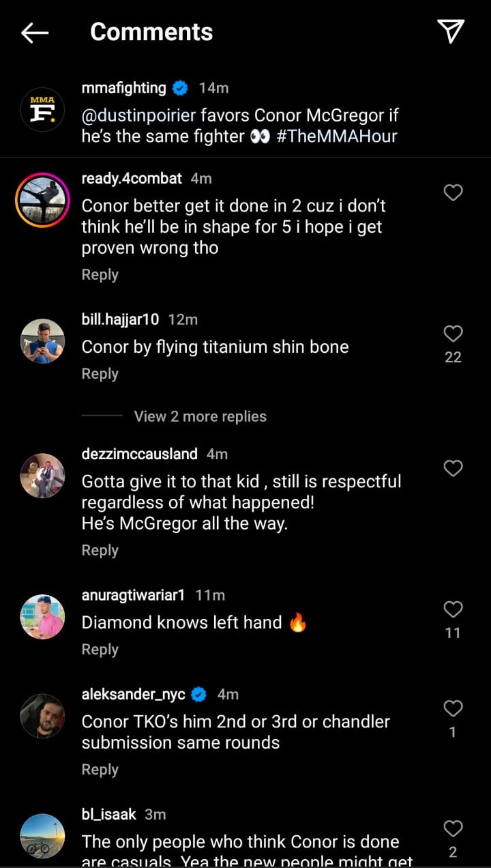Image resolution: width=491 pixels, height=868 pixels.
Task: Like bill.hajjar10's titanium shin bone comment
Action: pyautogui.click(x=453, y=334)
